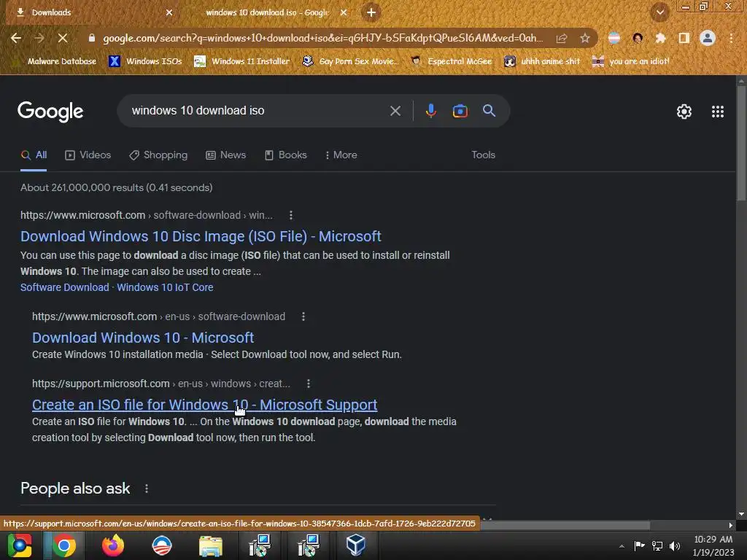Select the All results tab
Viewport: 747px width, 560px height.
point(34,155)
